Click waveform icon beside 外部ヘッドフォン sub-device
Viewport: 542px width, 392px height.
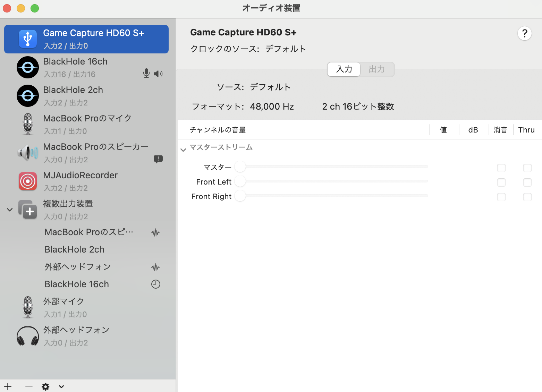(155, 267)
